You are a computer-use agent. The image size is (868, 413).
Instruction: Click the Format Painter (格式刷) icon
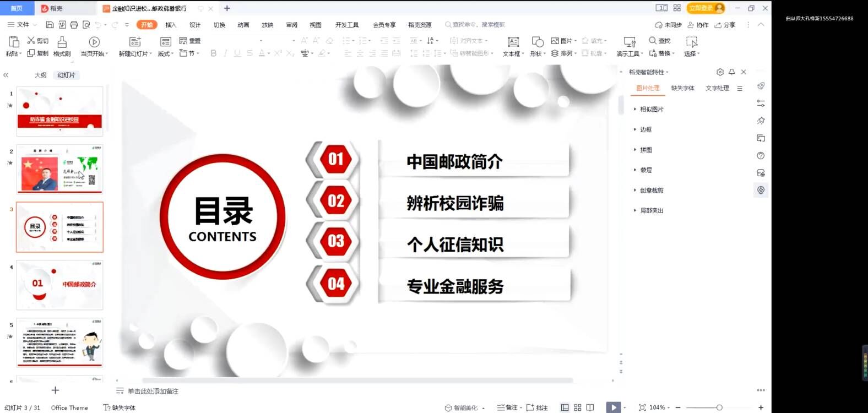point(62,42)
